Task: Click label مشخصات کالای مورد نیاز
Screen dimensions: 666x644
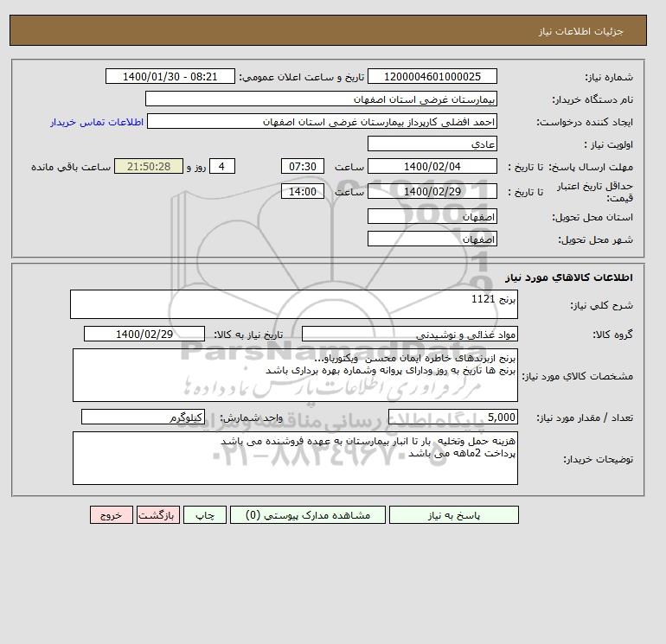Action: pos(577,376)
